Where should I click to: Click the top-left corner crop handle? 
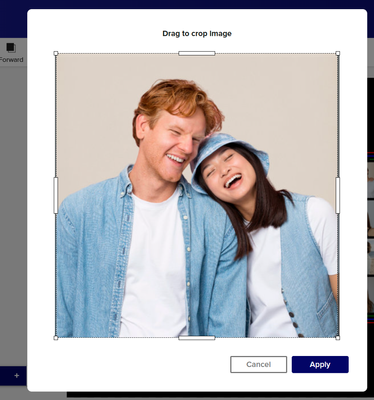(56, 53)
